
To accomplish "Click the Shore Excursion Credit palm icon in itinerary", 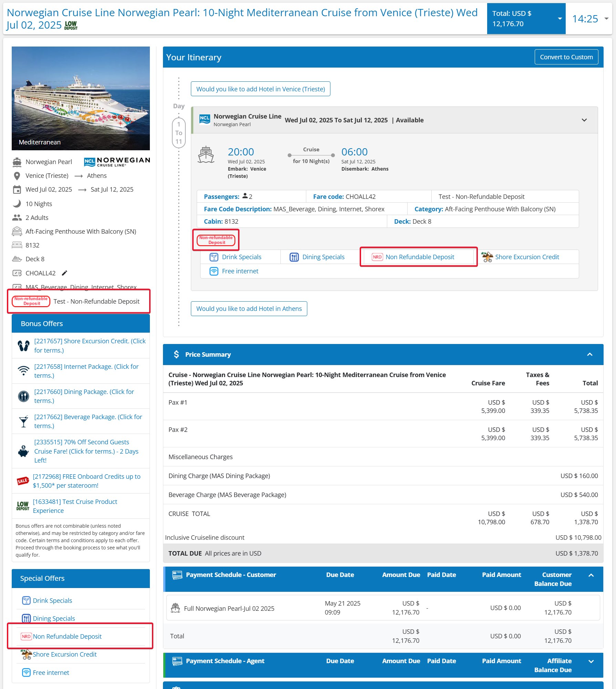I will click(x=487, y=257).
